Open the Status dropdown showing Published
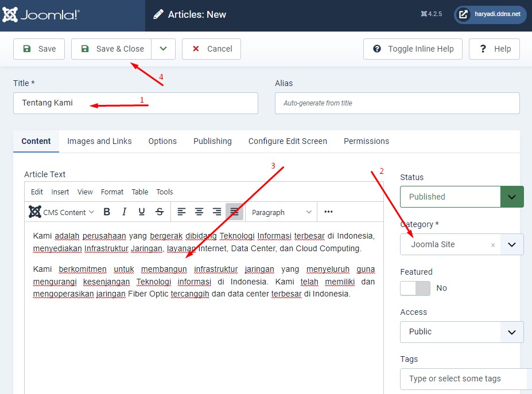This screenshot has width=532, height=394. (x=461, y=197)
